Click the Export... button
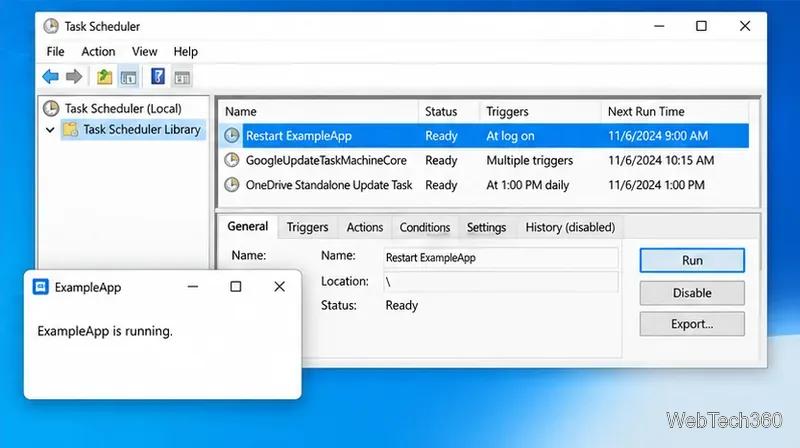Screen dimensions: 800x448 (x=692, y=324)
